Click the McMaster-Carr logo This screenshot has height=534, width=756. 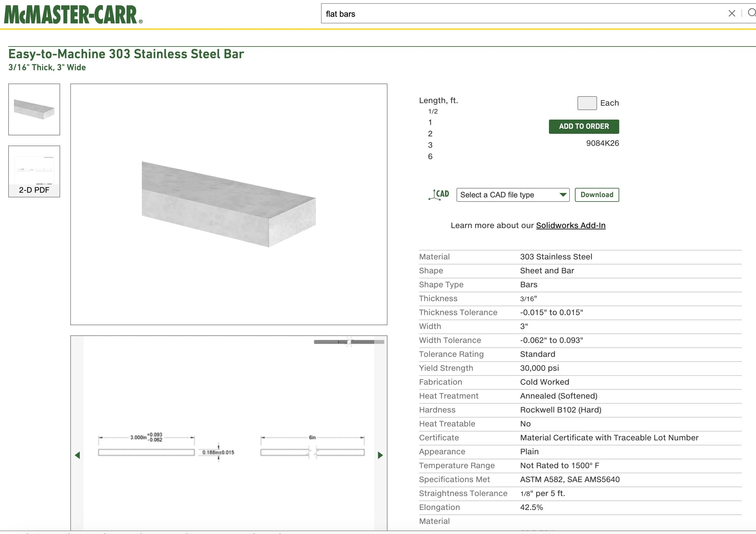73,15
